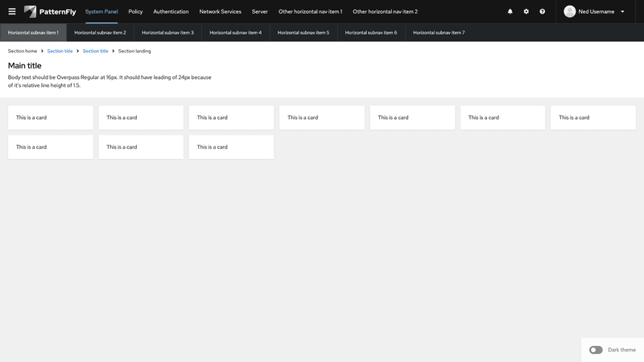Click the first card in top row
This screenshot has height=362, width=644.
click(x=51, y=117)
